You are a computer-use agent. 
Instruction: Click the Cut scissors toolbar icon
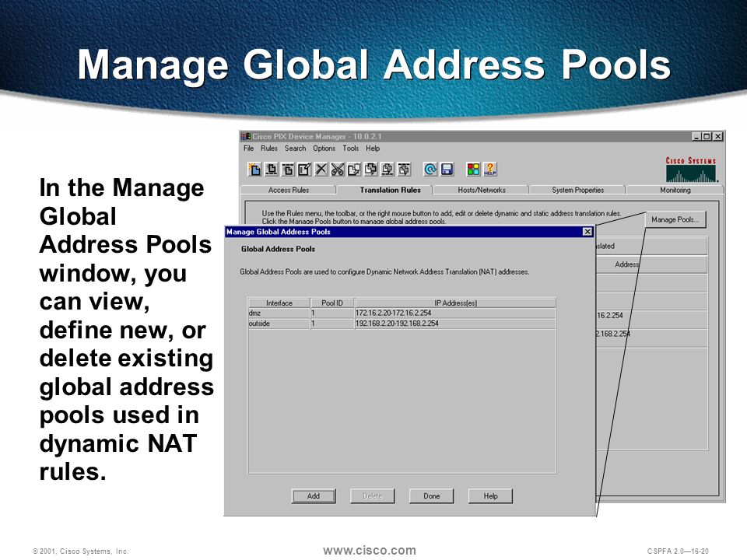pyautogui.click(x=338, y=169)
